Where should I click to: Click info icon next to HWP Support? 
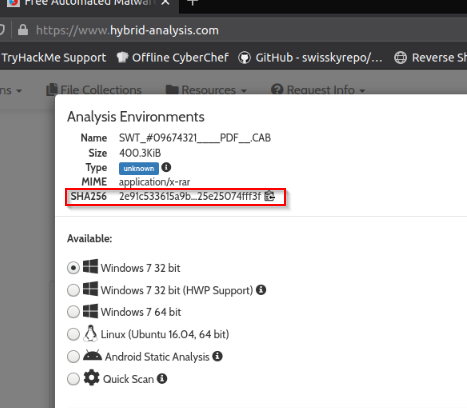261,290
